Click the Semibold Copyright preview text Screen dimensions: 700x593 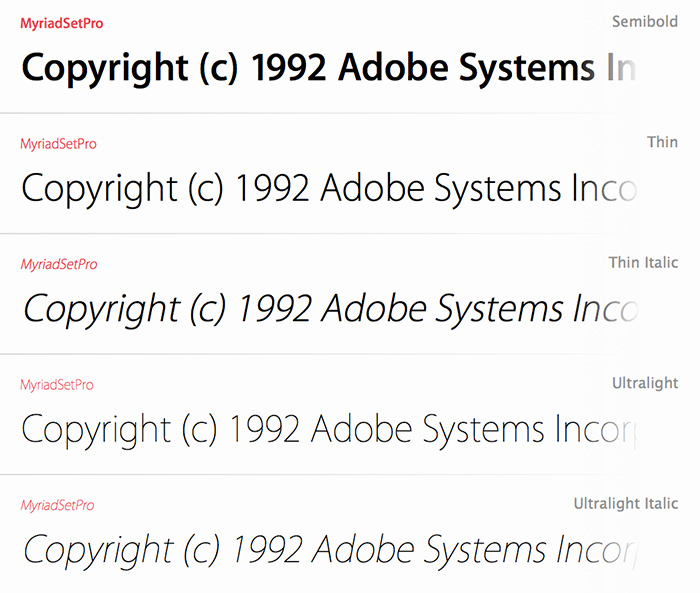click(329, 68)
